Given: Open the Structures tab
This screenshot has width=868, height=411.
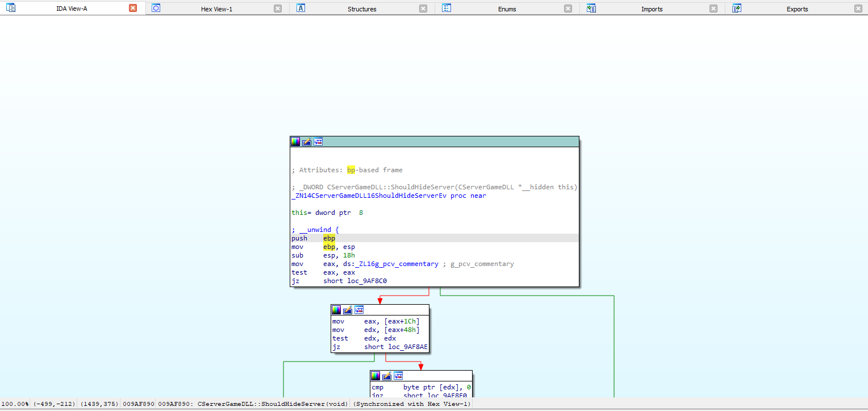Looking at the screenshot, I should (362, 9).
